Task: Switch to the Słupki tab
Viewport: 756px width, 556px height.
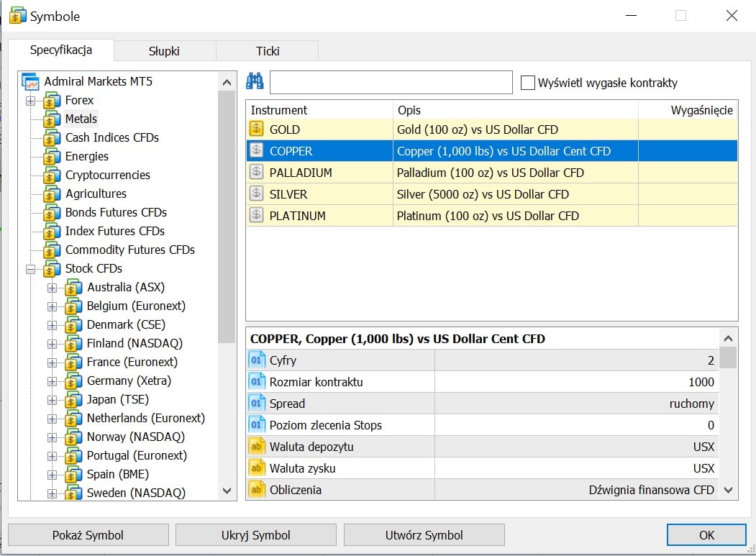Action: coord(164,51)
